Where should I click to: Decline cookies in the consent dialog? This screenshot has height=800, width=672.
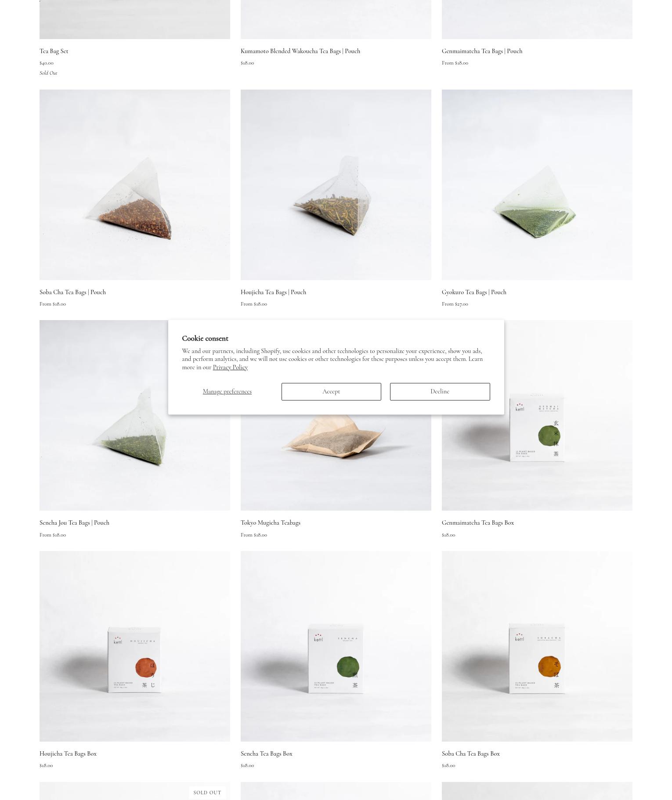coord(440,391)
